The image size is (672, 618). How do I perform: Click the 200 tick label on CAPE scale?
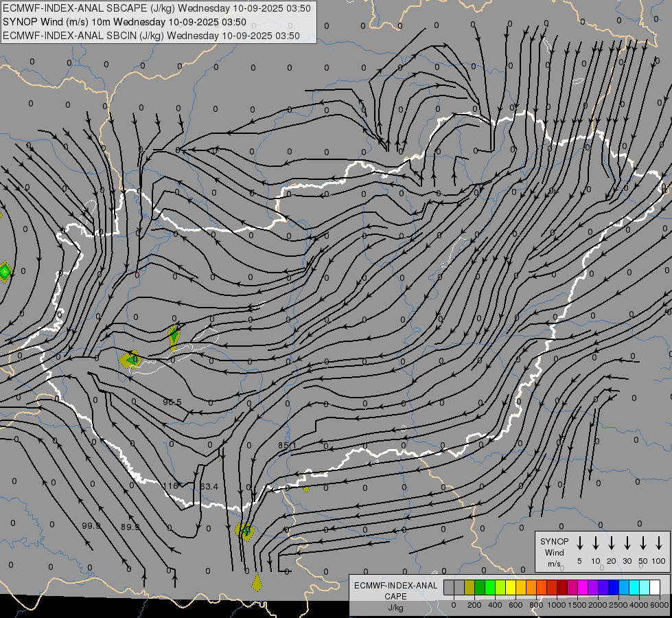pos(474,605)
